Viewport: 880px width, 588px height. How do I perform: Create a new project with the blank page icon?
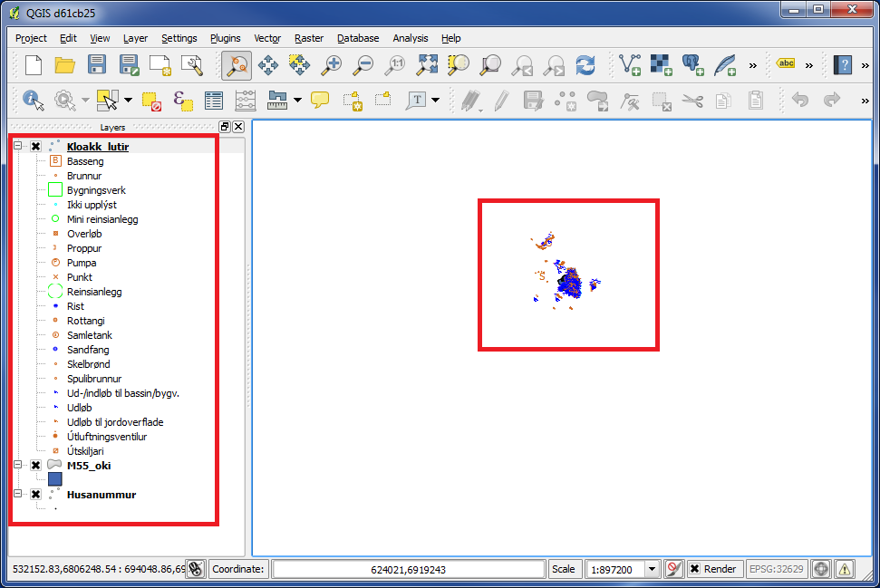(34, 65)
